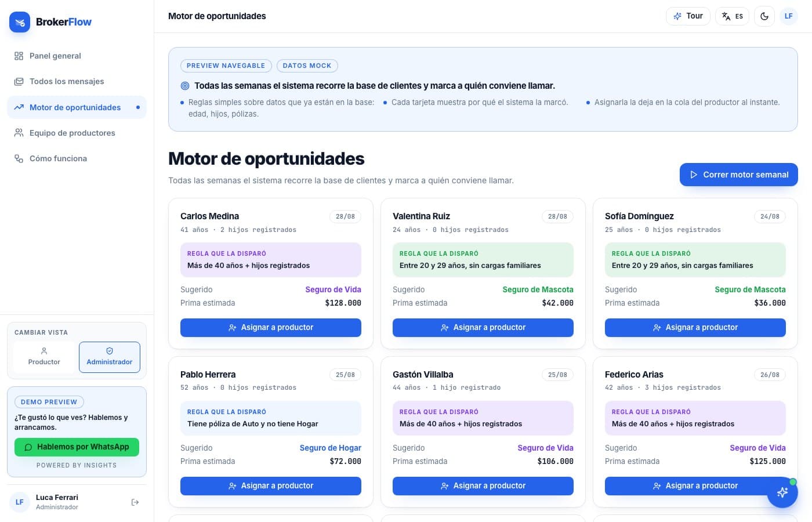The height and width of the screenshot is (522, 812).
Task: Click Seguro de Mascota on Valentina Ruiz's card
Action: (x=538, y=289)
